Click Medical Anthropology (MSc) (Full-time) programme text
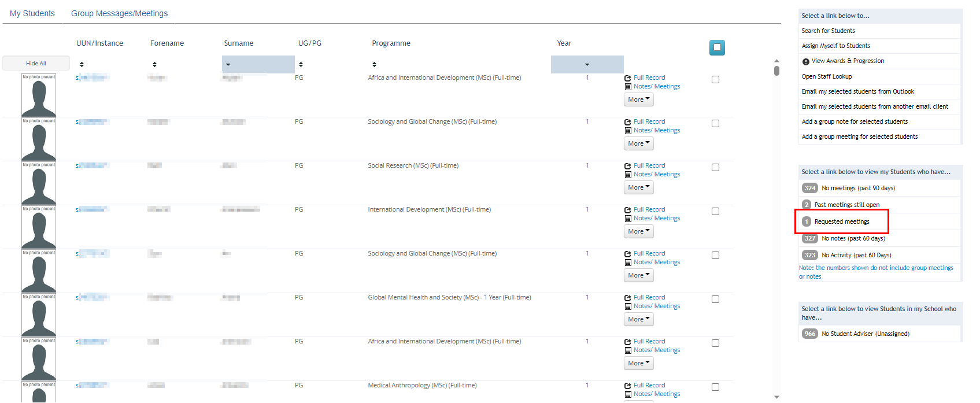Image resolution: width=980 pixels, height=403 pixels. (422, 386)
